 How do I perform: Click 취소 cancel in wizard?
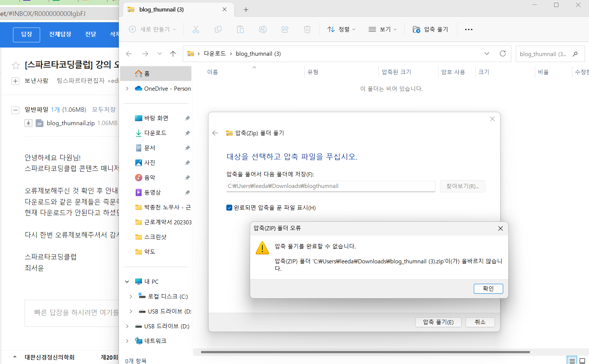[480, 322]
